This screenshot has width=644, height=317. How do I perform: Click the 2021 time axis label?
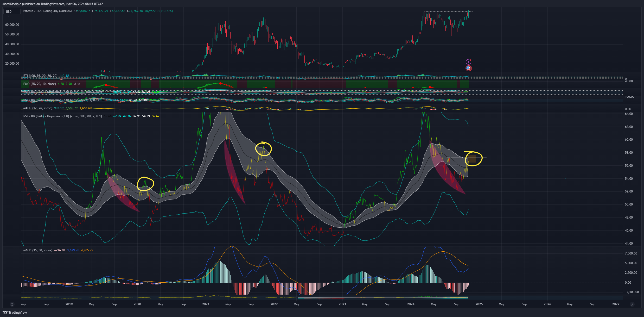click(x=206, y=304)
